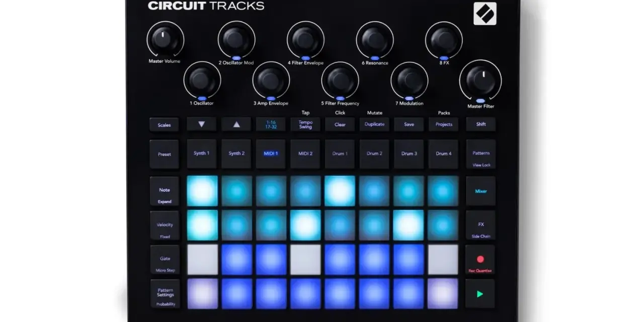Tap the octave up arrow button
This screenshot has width=644, height=322.
pyautogui.click(x=236, y=124)
